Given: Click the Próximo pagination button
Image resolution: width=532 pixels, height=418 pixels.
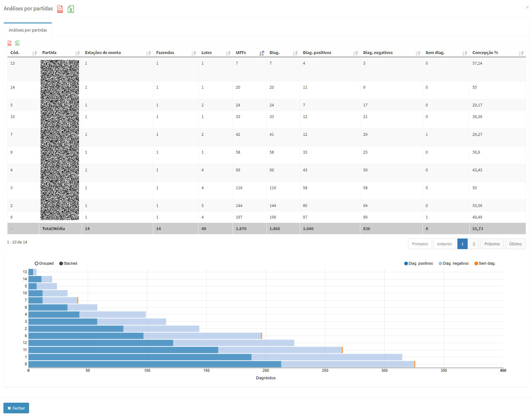Looking at the screenshot, I should (492, 244).
